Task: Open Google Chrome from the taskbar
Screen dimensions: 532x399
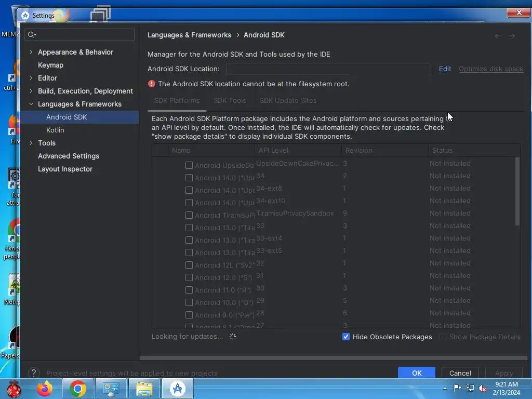Action: click(x=78, y=389)
